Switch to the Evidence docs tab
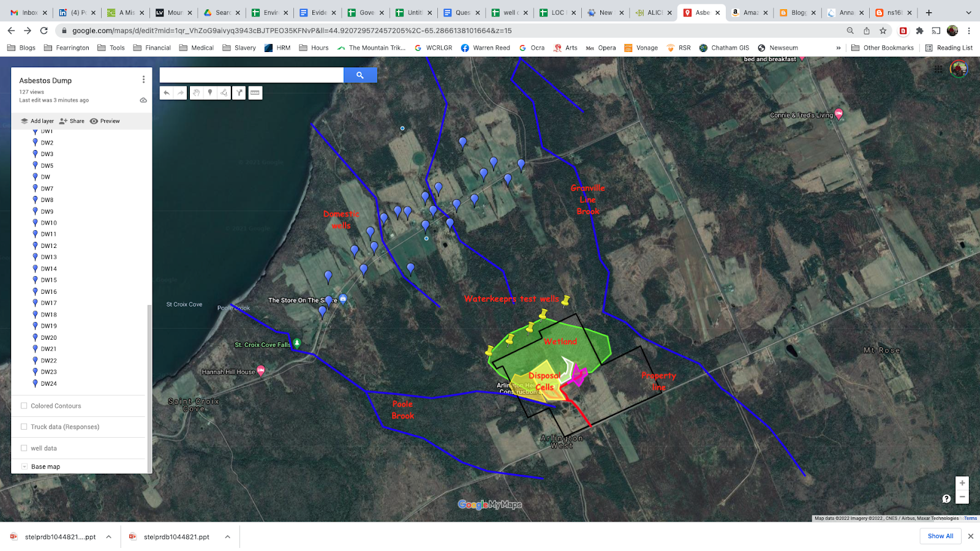Viewport: 980px width, 551px height. point(317,12)
